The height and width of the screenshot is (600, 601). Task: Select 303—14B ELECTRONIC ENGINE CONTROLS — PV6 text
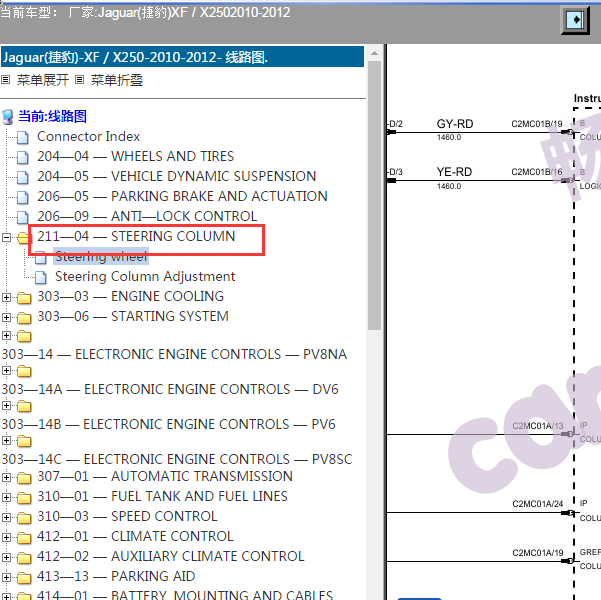pyautogui.click(x=169, y=424)
